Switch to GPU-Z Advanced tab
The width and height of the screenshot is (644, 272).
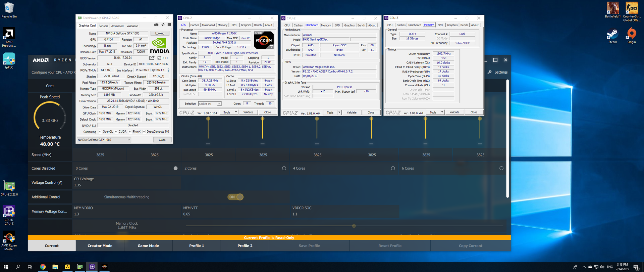pos(117,26)
